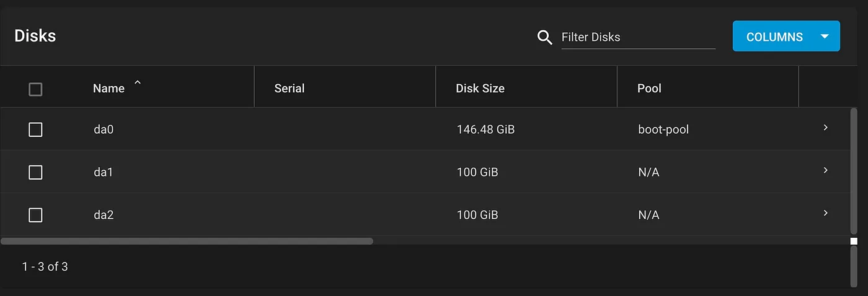Click the magnifier search icon
Screen dimensions: 868x296
[544, 37]
